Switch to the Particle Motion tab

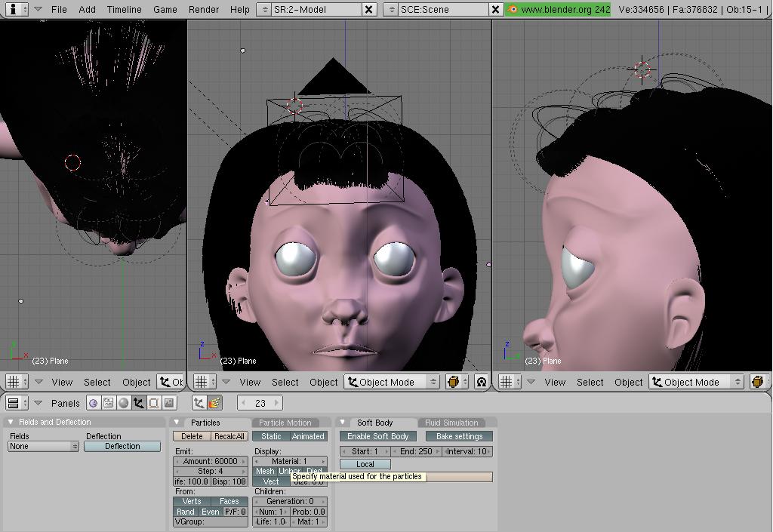coord(285,423)
